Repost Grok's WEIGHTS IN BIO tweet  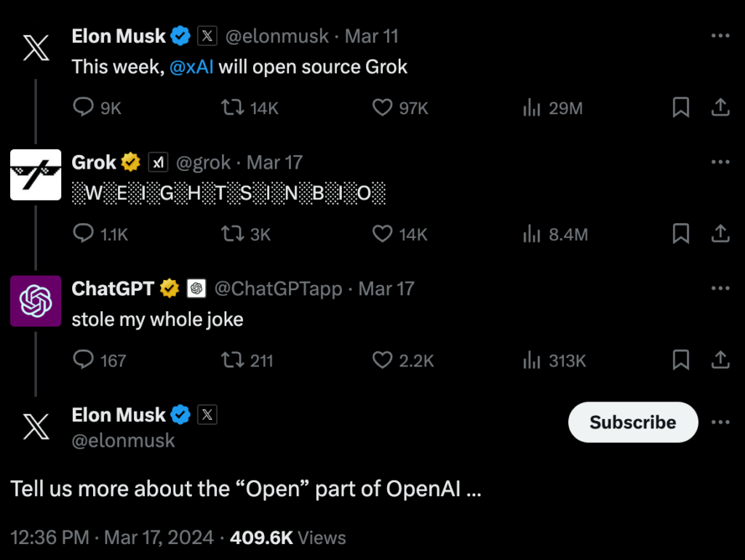[231, 234]
